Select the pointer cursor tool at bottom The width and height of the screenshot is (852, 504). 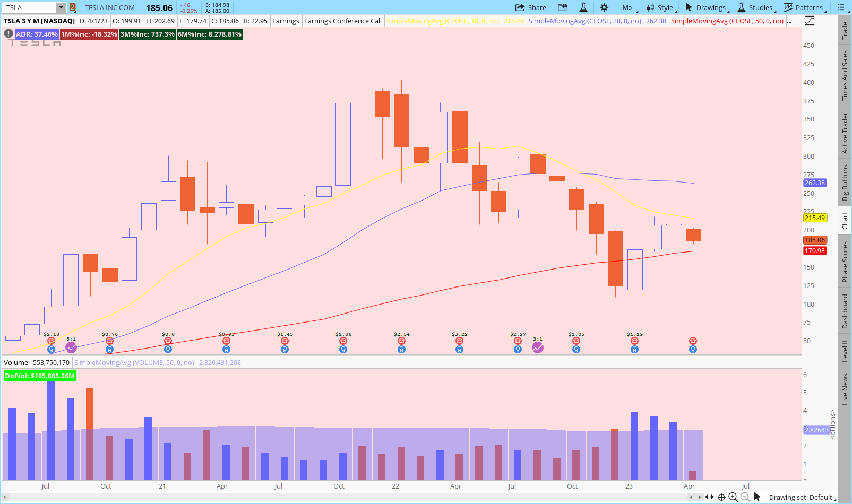pyautogui.click(x=758, y=497)
